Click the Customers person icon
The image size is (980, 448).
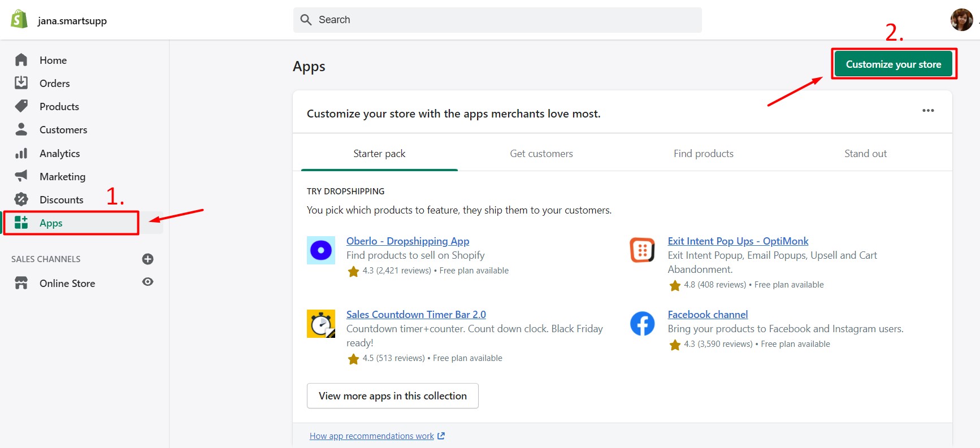point(21,129)
